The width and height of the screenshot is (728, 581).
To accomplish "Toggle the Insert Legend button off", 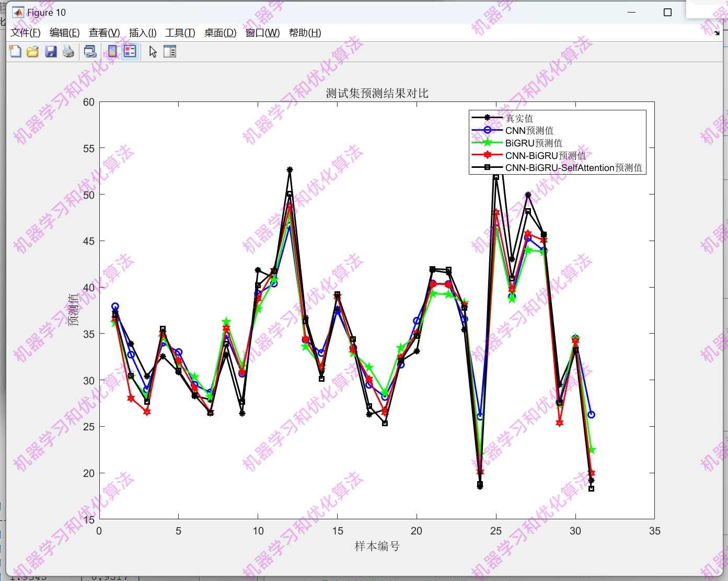I will [130, 51].
